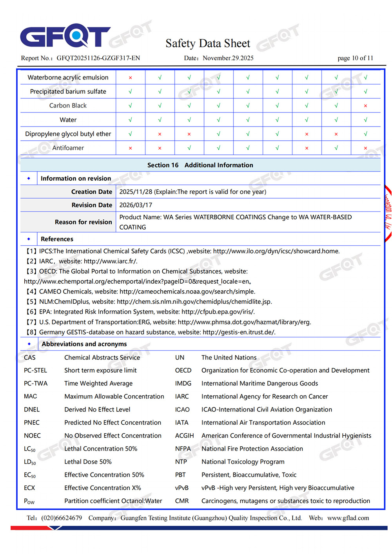392x554 pixels.
Task: Click the blue diamond beside References
Action: [29, 239]
